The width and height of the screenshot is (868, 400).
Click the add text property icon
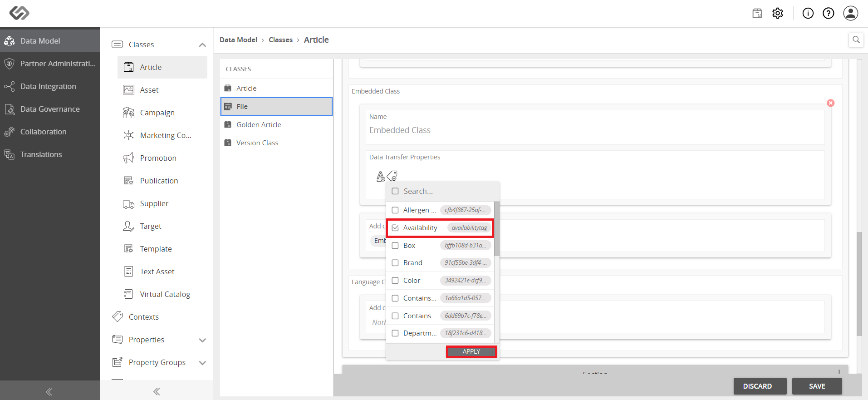(381, 176)
